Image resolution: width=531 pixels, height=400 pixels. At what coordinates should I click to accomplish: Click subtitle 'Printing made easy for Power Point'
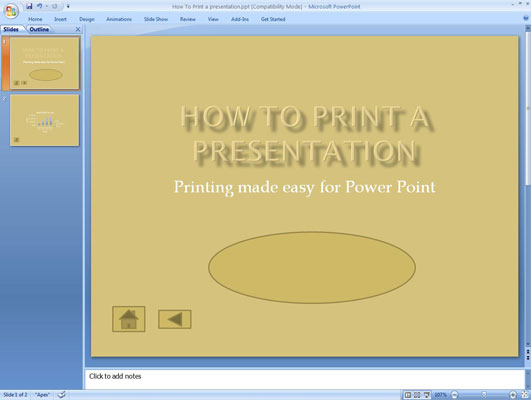point(304,187)
